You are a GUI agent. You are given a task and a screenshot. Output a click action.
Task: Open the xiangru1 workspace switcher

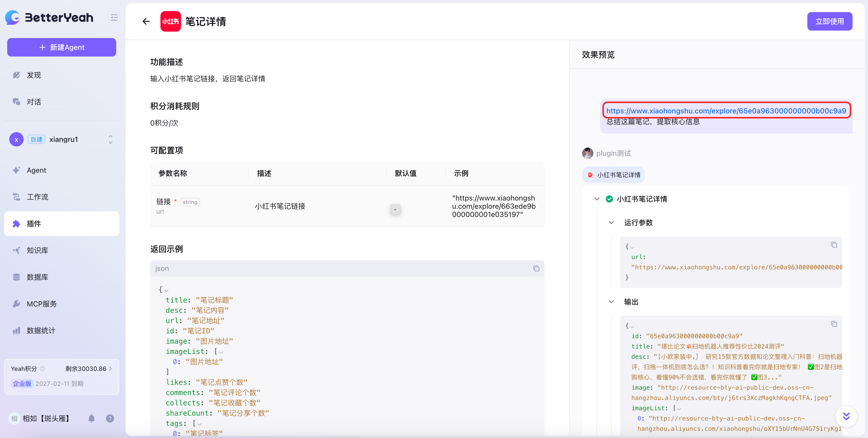pos(110,140)
